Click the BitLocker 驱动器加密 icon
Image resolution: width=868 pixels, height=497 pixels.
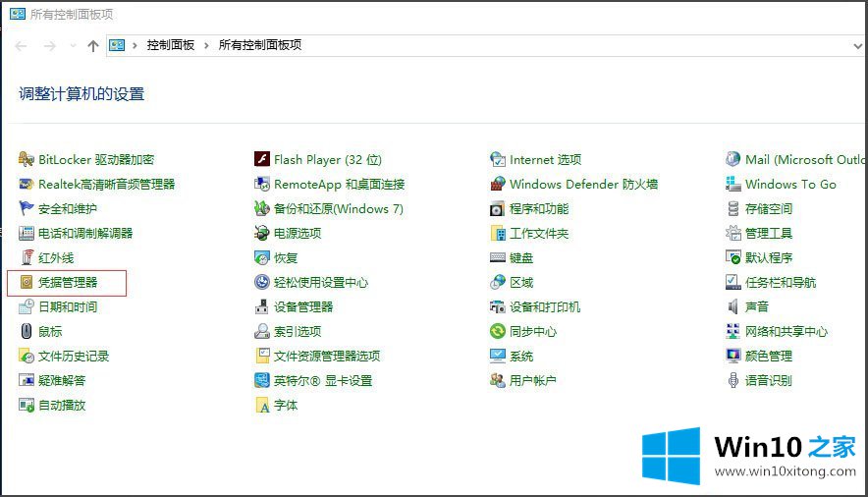[26, 159]
